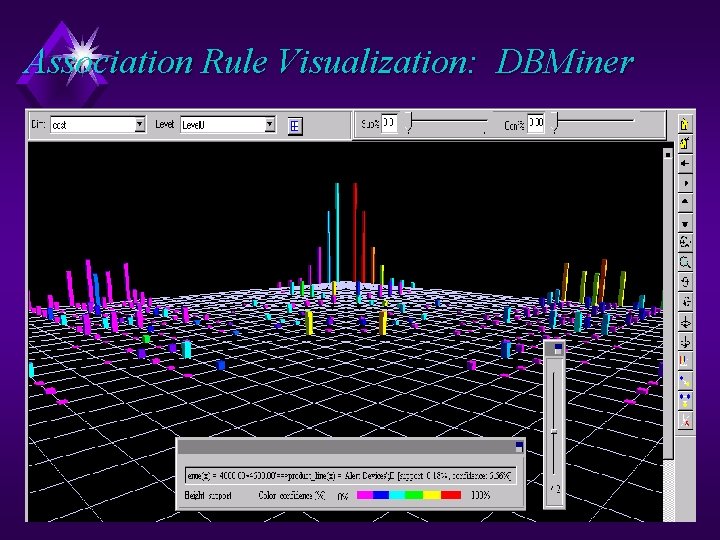The height and width of the screenshot is (540, 720).
Task: Click the left arrow view button
Action: tap(685, 163)
